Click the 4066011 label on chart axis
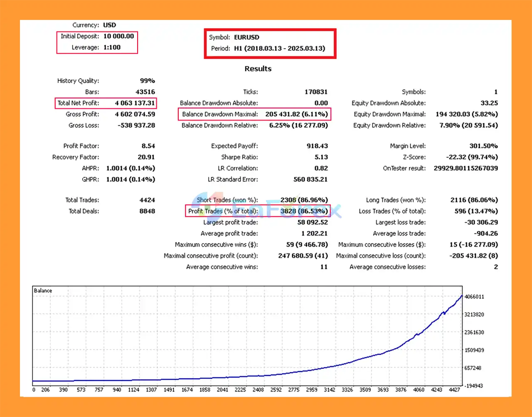This screenshot has height=417, width=532. [x=474, y=297]
